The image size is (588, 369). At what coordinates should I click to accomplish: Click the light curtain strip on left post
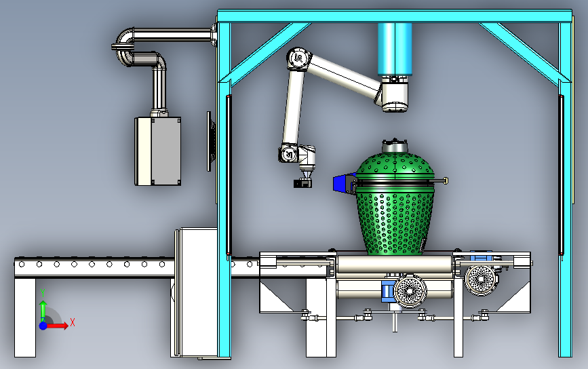tap(229, 176)
